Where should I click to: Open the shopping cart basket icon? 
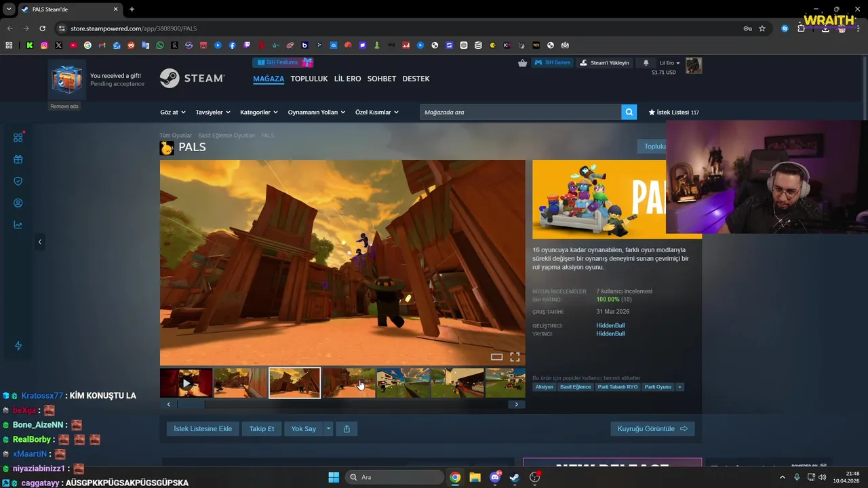click(522, 63)
